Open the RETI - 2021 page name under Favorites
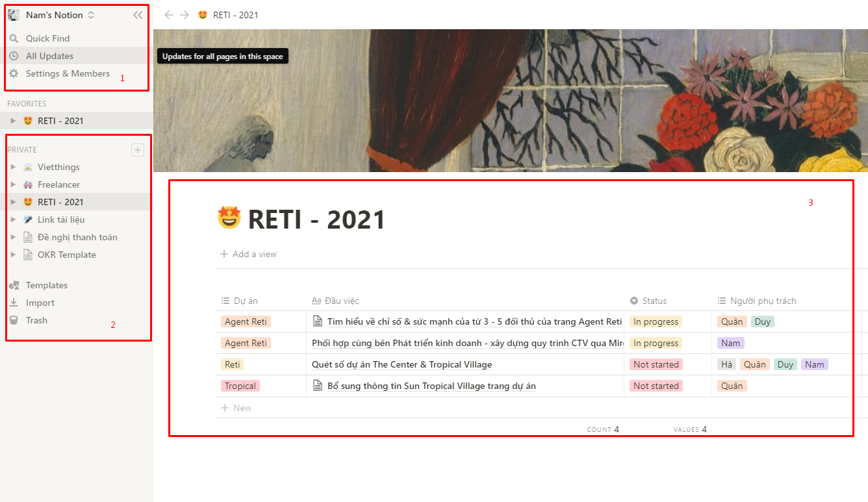The height and width of the screenshot is (502, 868). [x=60, y=121]
